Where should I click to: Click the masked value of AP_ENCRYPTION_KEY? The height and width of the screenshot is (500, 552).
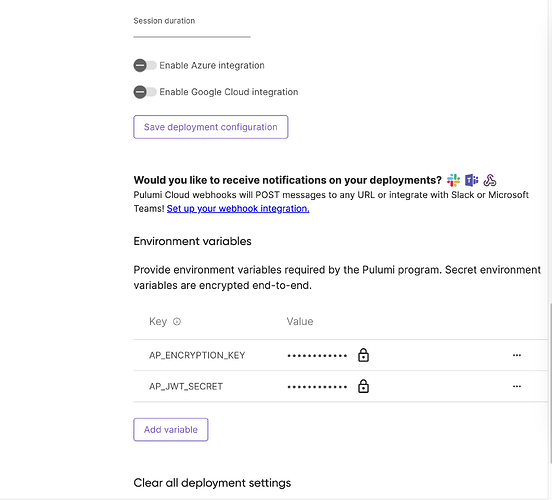[x=317, y=356]
